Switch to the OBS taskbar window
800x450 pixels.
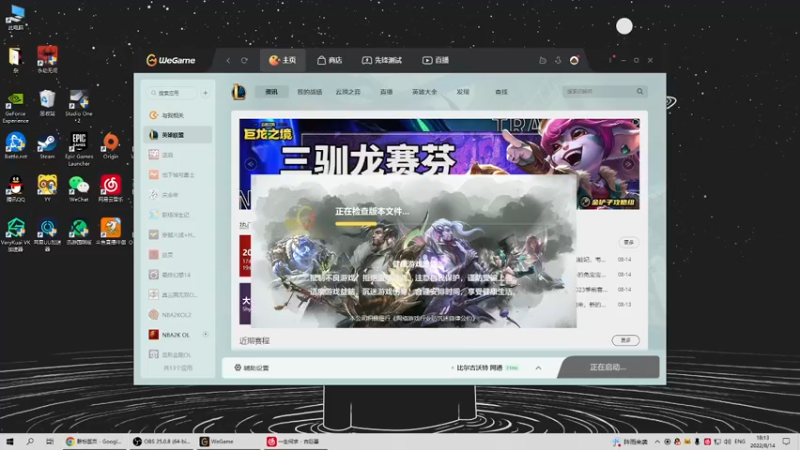pos(161,441)
